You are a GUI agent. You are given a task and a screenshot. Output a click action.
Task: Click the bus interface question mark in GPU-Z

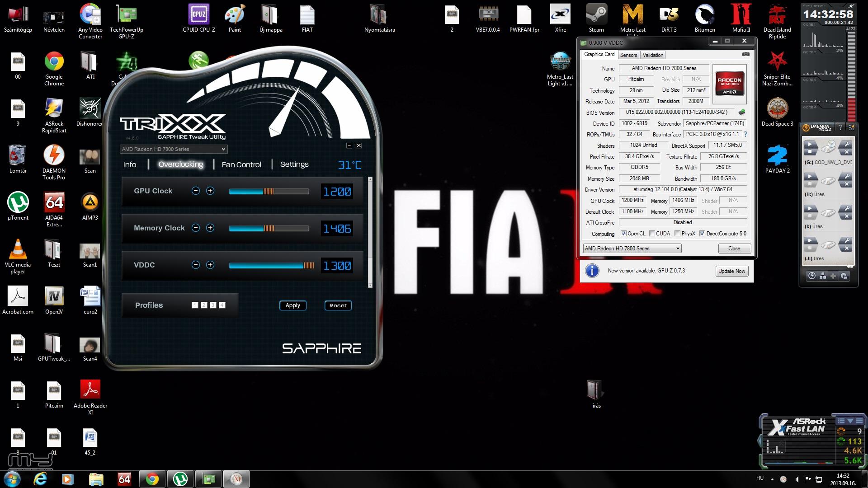(745, 134)
